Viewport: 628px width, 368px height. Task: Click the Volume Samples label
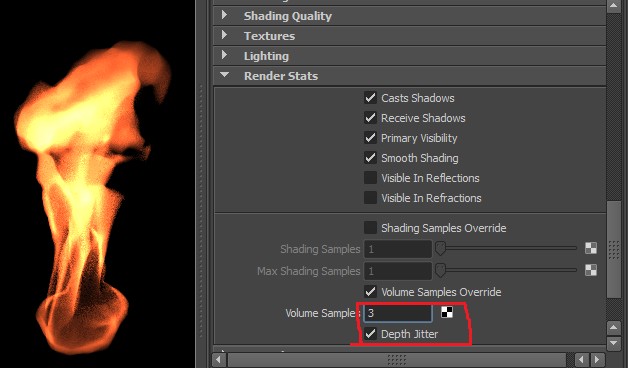tap(322, 313)
